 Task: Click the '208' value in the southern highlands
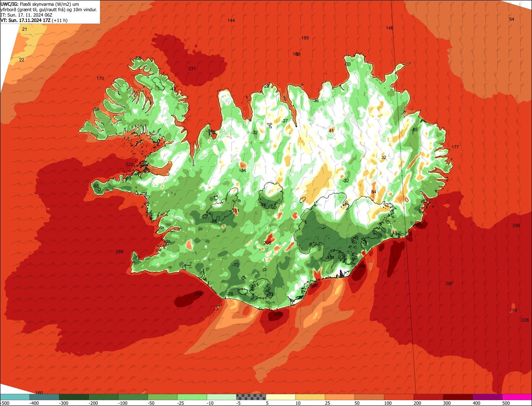(267, 243)
